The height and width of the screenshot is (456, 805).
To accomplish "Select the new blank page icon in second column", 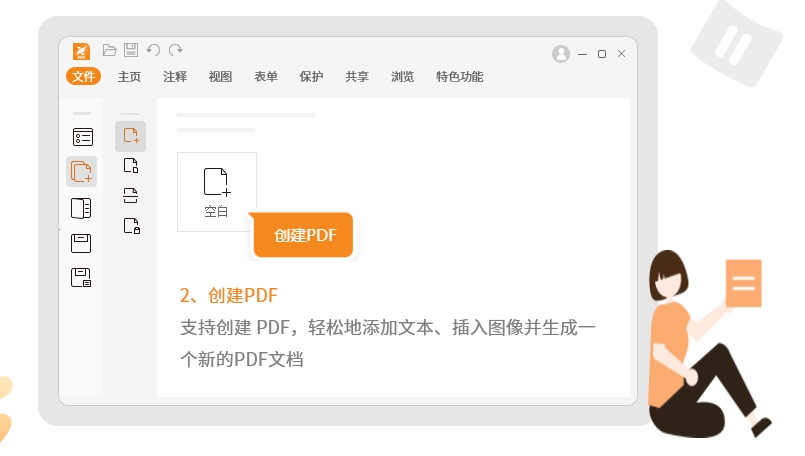I will click(x=131, y=136).
